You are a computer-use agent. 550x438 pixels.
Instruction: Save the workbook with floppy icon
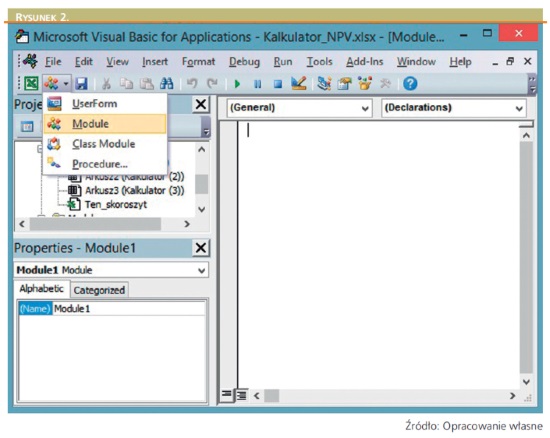[x=81, y=83]
